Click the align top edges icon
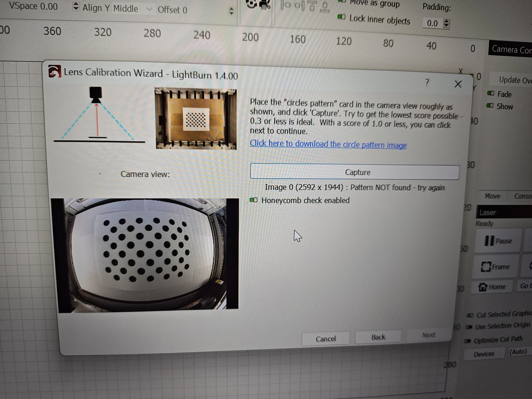 pos(312,6)
